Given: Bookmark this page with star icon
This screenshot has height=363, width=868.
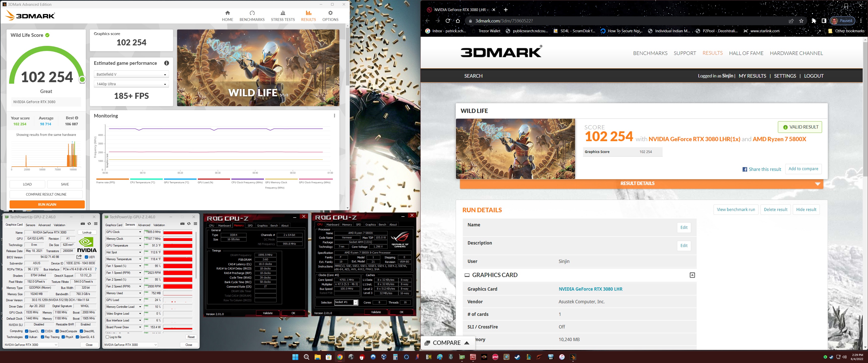Looking at the screenshot, I should pos(801,20).
